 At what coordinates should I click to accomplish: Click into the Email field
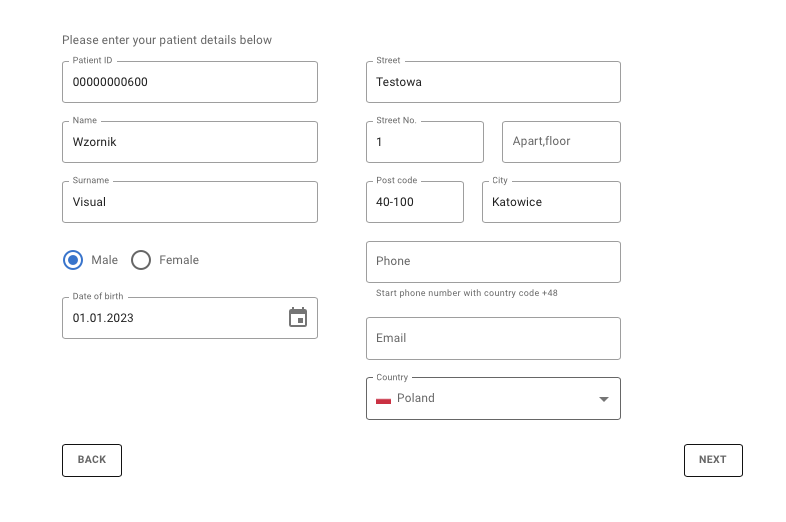coord(493,338)
